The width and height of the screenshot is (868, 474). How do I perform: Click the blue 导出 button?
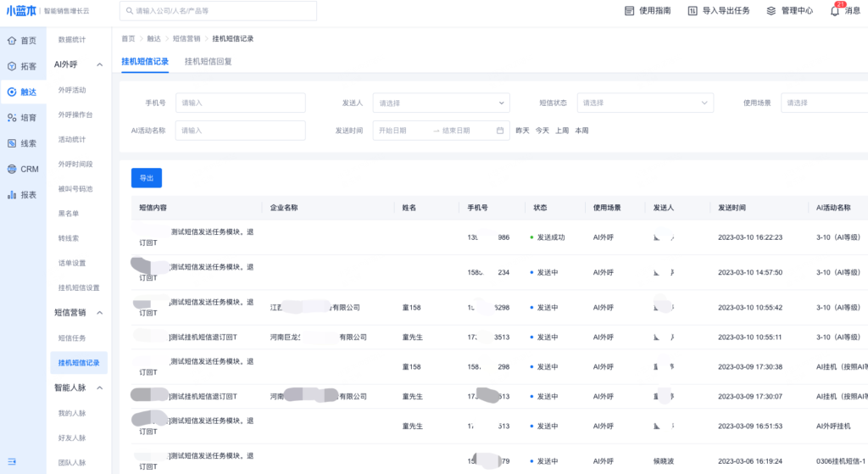click(x=147, y=178)
